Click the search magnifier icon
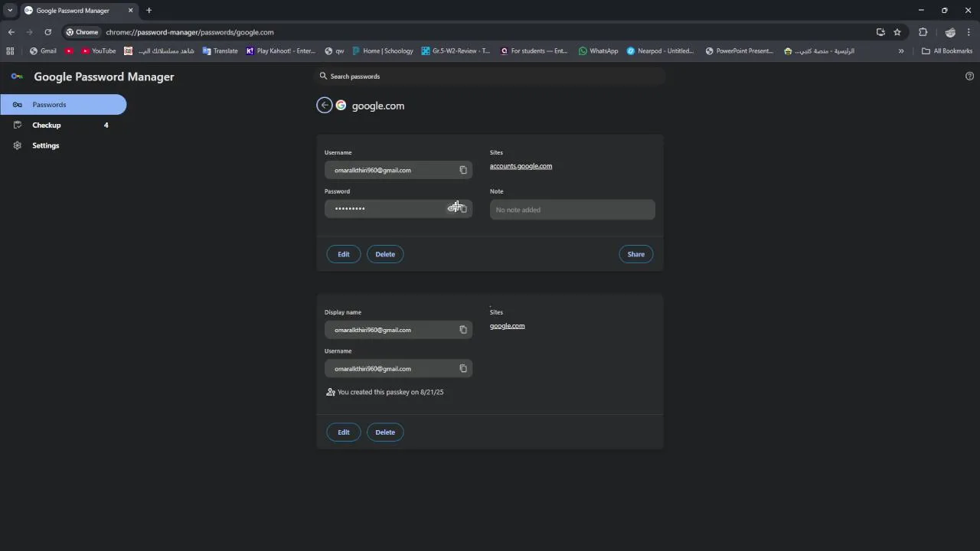The width and height of the screenshot is (980, 551). [323, 77]
